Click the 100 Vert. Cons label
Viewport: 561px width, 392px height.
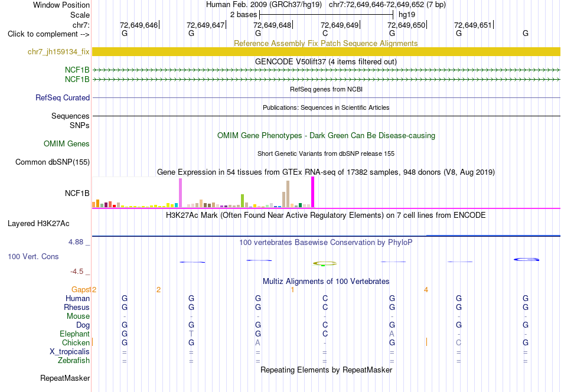coord(33,256)
